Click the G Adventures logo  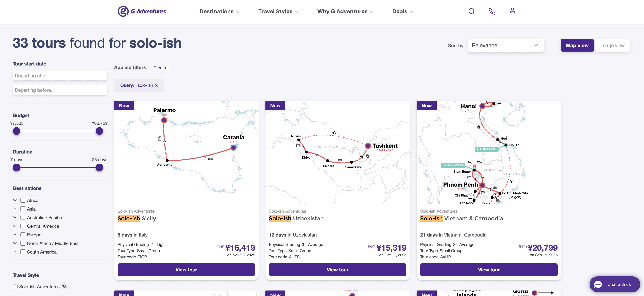(142, 11)
